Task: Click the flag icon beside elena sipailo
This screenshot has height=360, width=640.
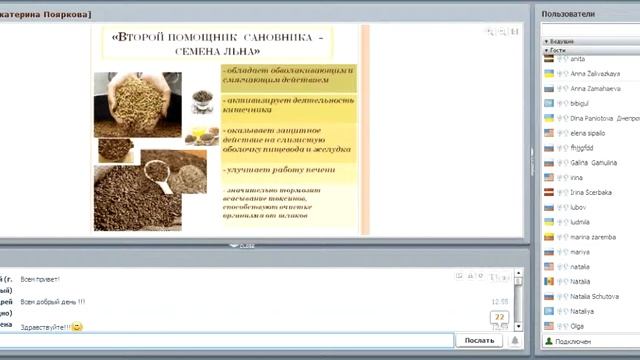Action: [549, 133]
